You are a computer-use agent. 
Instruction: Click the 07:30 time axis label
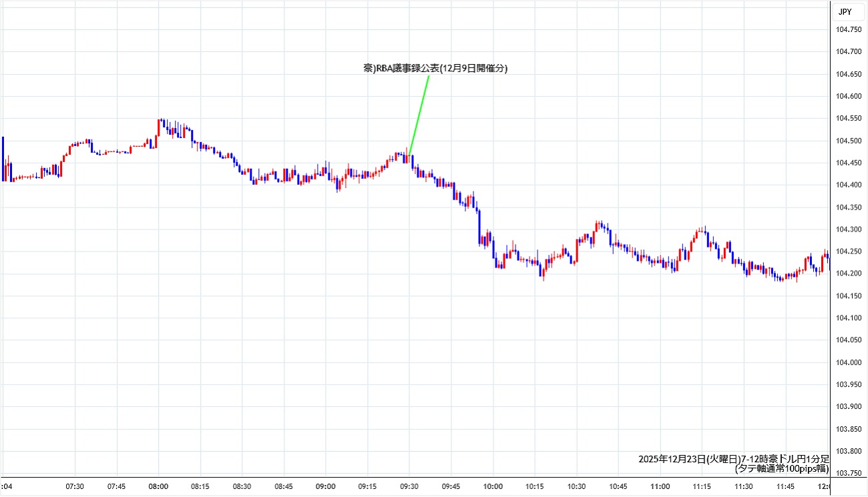(x=75, y=486)
